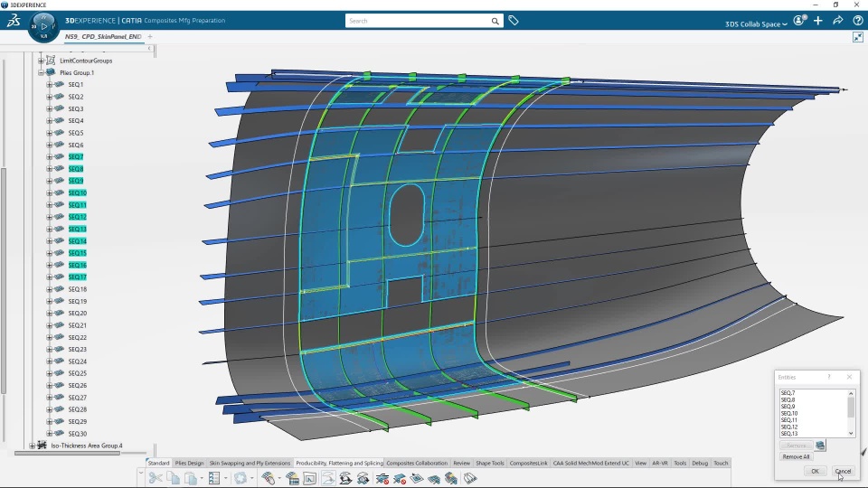Click the Cut scissors icon in bottom toolbar

pyautogui.click(x=156, y=478)
